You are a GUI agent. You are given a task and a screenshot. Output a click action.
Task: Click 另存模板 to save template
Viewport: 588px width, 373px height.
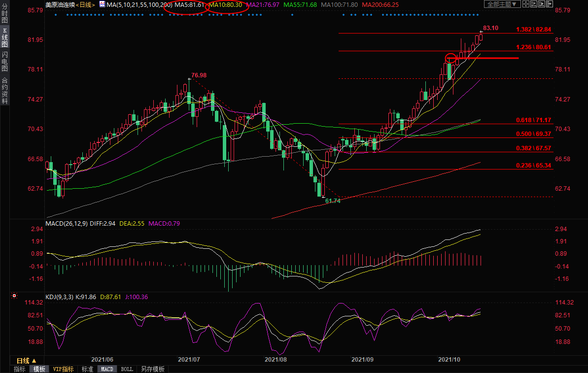coord(153,369)
